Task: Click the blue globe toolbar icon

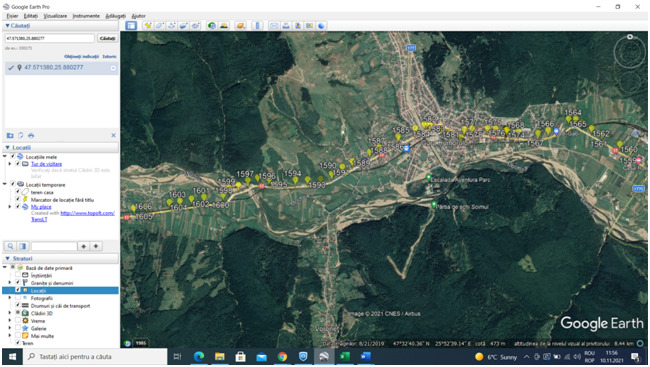Action: (x=321, y=26)
